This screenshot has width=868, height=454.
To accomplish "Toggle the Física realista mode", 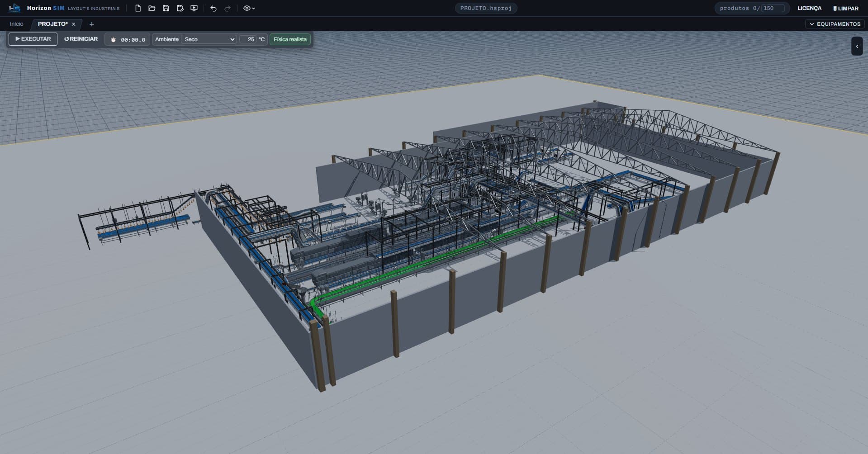I will pyautogui.click(x=290, y=39).
